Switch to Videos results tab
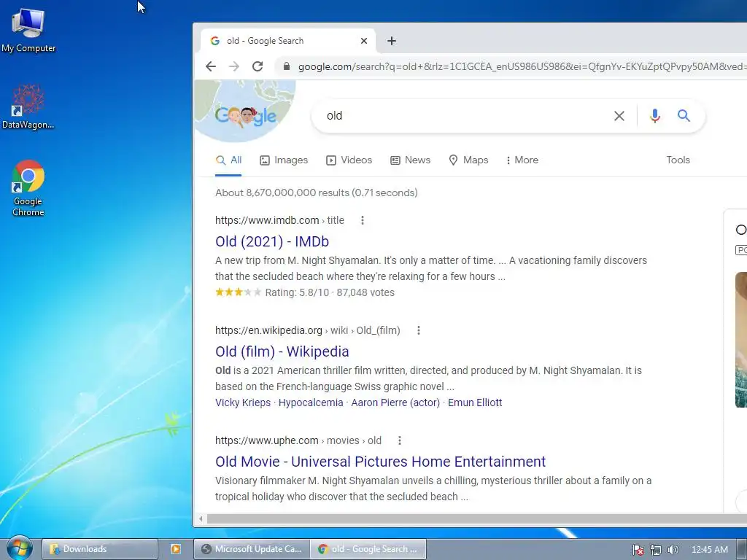 [x=349, y=160]
